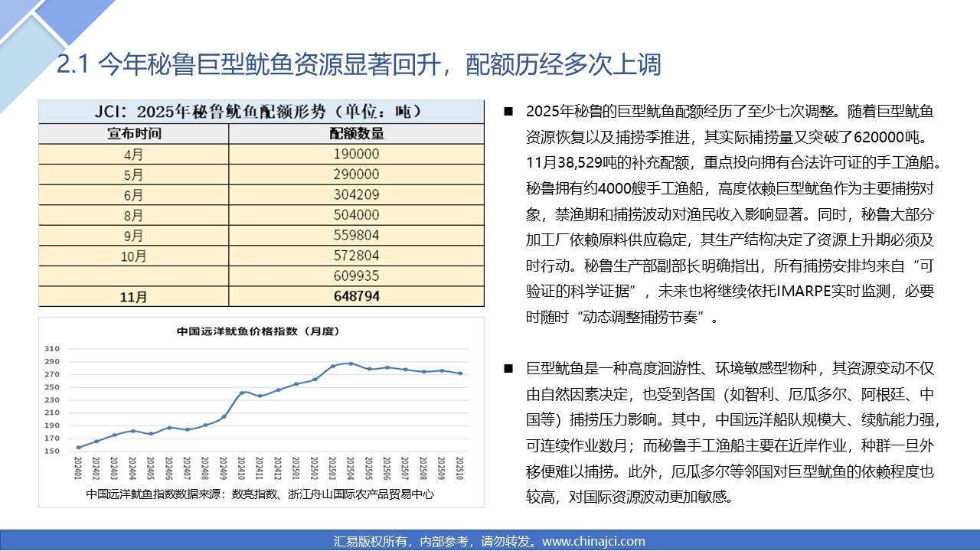Click the slide title beginning with 2.1

(x=358, y=66)
